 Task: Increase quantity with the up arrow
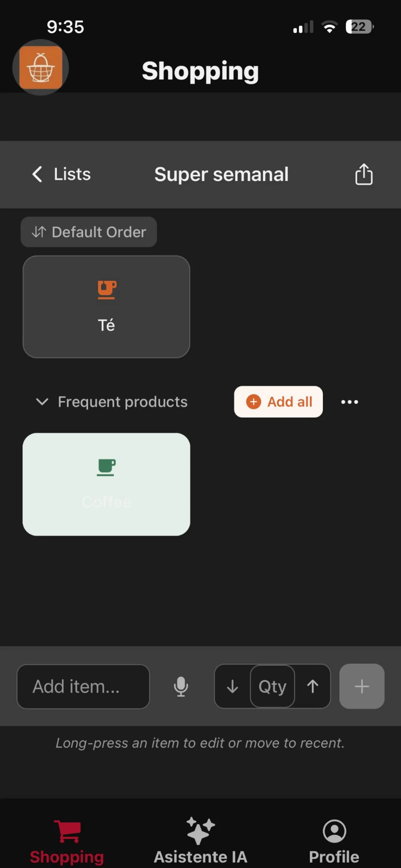(312, 686)
